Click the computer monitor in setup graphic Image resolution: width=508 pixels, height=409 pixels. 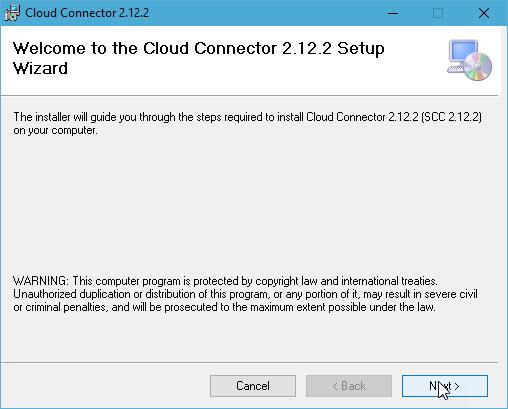(463, 55)
